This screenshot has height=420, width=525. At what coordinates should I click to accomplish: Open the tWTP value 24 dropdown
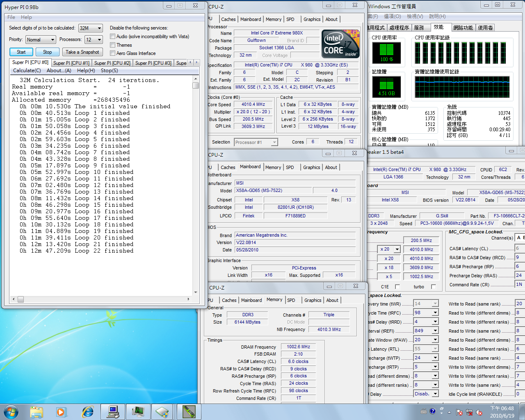click(426, 358)
